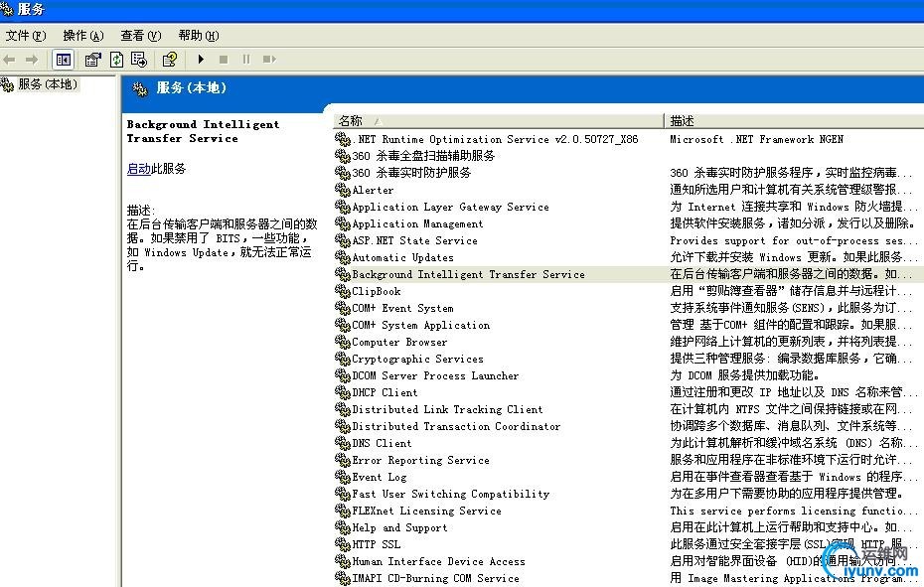Click the Pause Service icon

coord(246,59)
